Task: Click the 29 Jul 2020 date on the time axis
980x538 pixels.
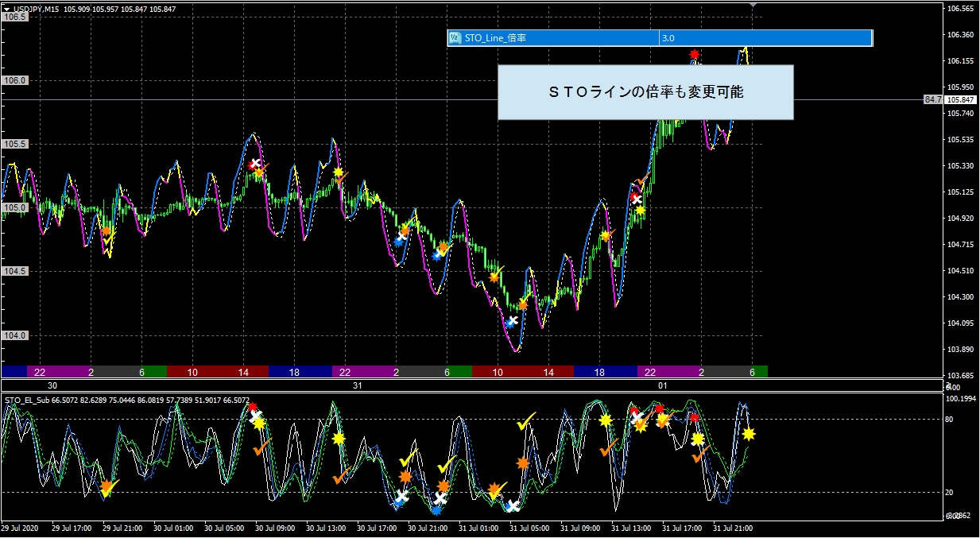Action: click(20, 527)
